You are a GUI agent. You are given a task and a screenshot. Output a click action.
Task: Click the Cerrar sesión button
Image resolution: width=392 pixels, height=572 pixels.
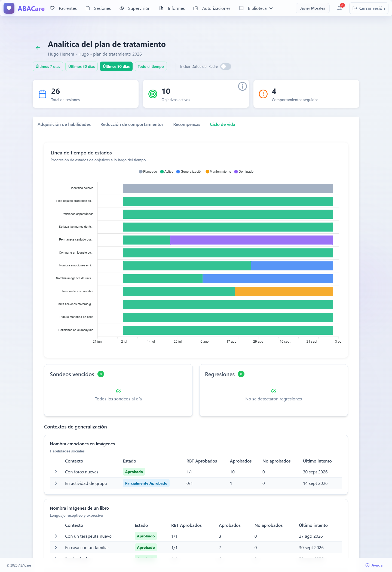[x=369, y=8]
